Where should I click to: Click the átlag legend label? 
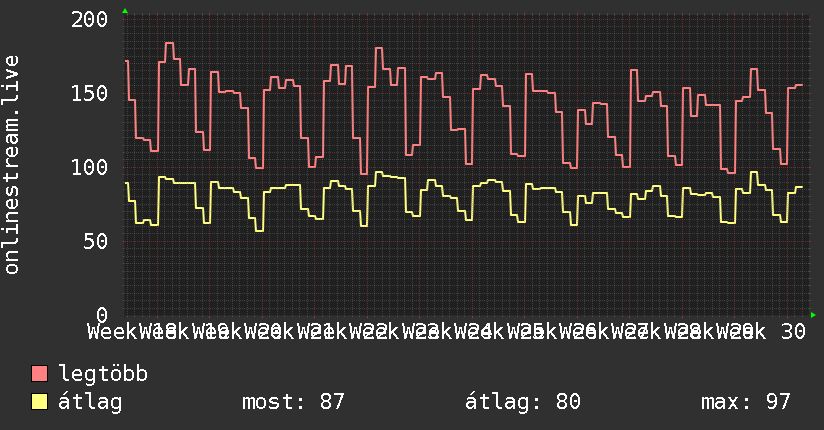90,402
